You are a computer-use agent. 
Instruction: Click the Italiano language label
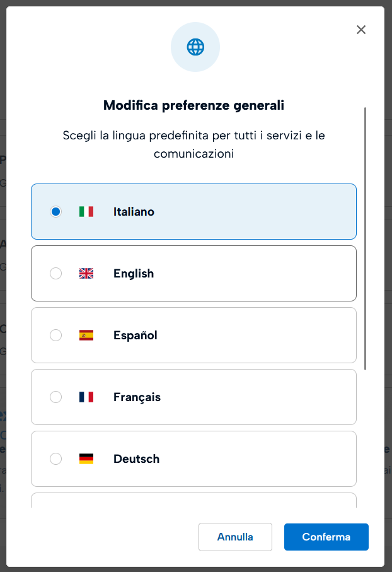tap(134, 212)
